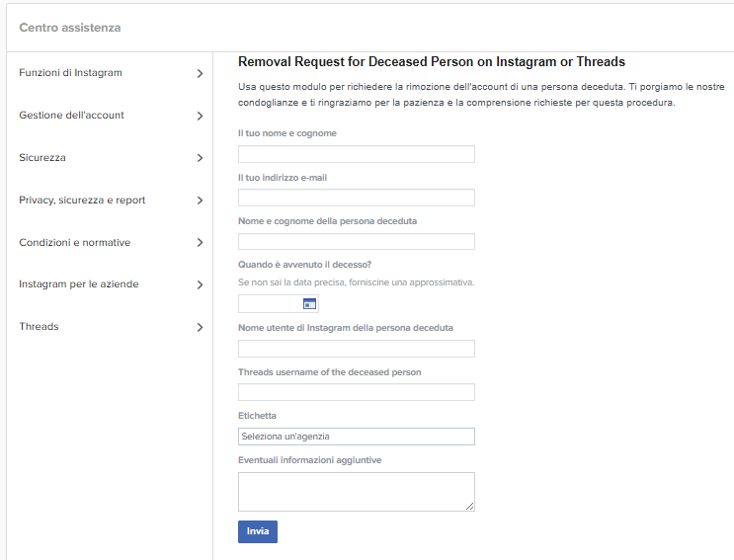Image resolution: width=734 pixels, height=560 pixels.
Task: Focus the deceased person's full name field
Action: click(357, 241)
